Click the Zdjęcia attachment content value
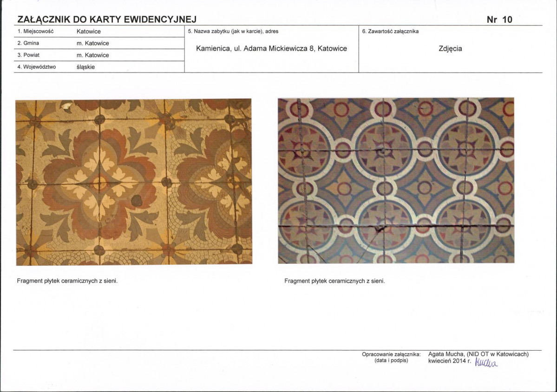This screenshot has width=557, height=392. (x=451, y=49)
